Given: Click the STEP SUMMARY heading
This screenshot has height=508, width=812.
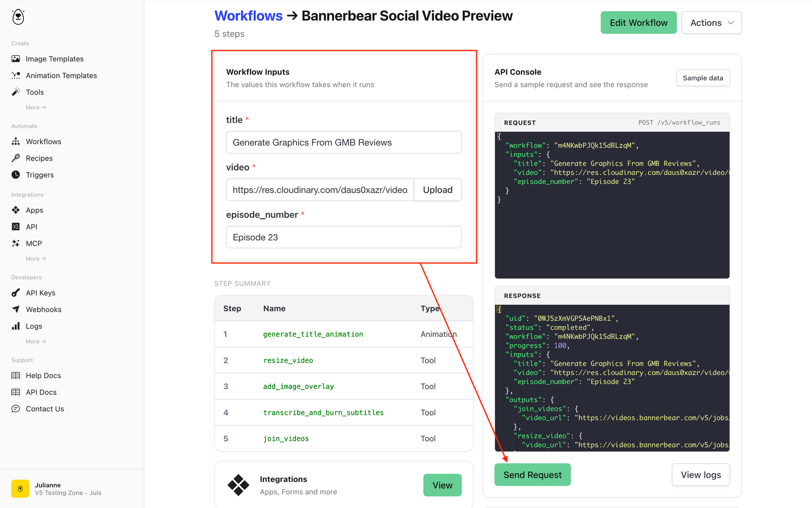Looking at the screenshot, I should [x=242, y=284].
